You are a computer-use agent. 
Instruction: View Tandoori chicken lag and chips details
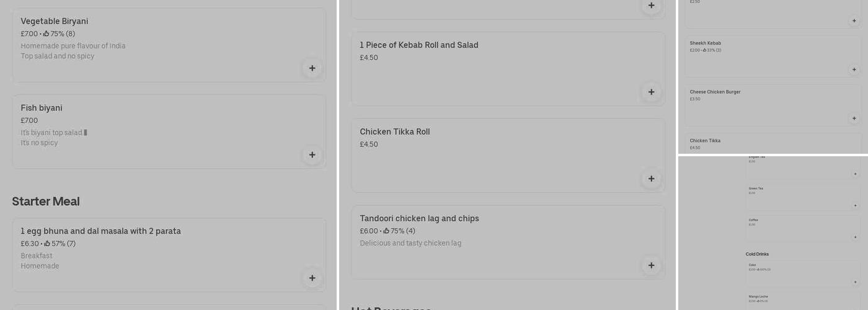(419, 219)
